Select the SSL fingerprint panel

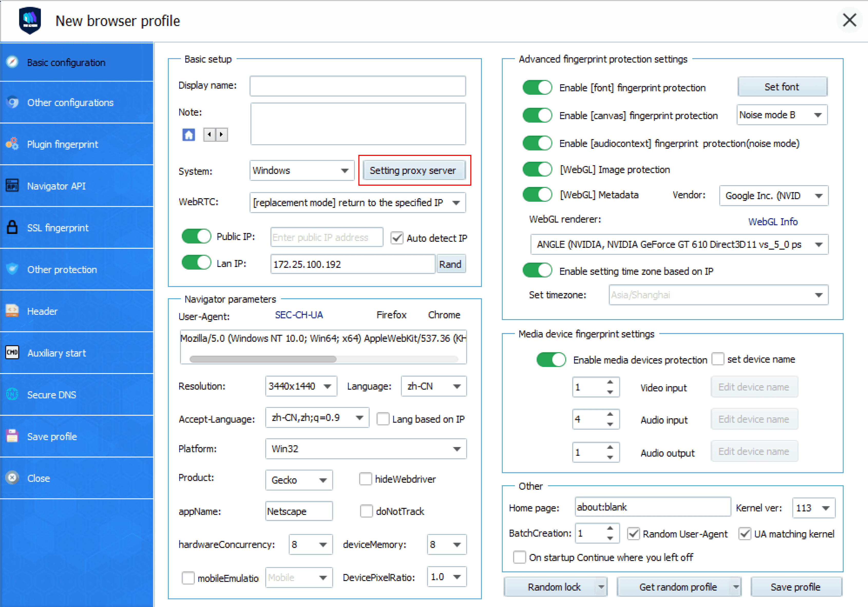58,228
